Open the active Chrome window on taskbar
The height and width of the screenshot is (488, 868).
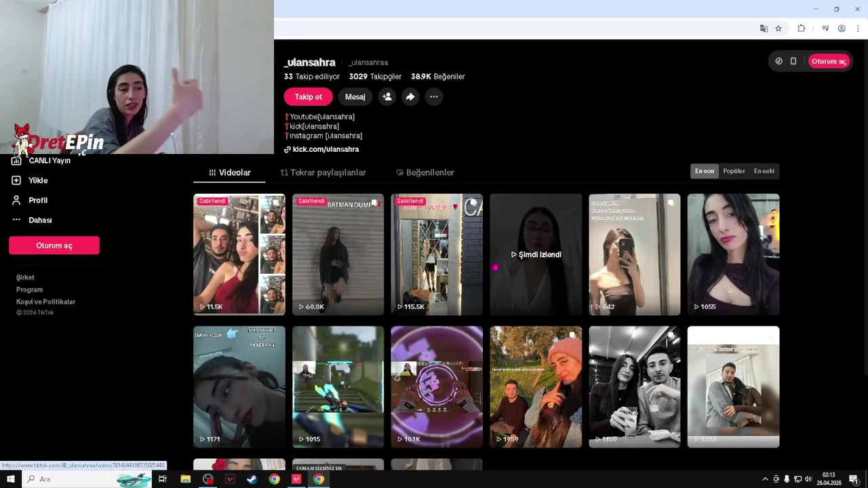tap(318, 479)
